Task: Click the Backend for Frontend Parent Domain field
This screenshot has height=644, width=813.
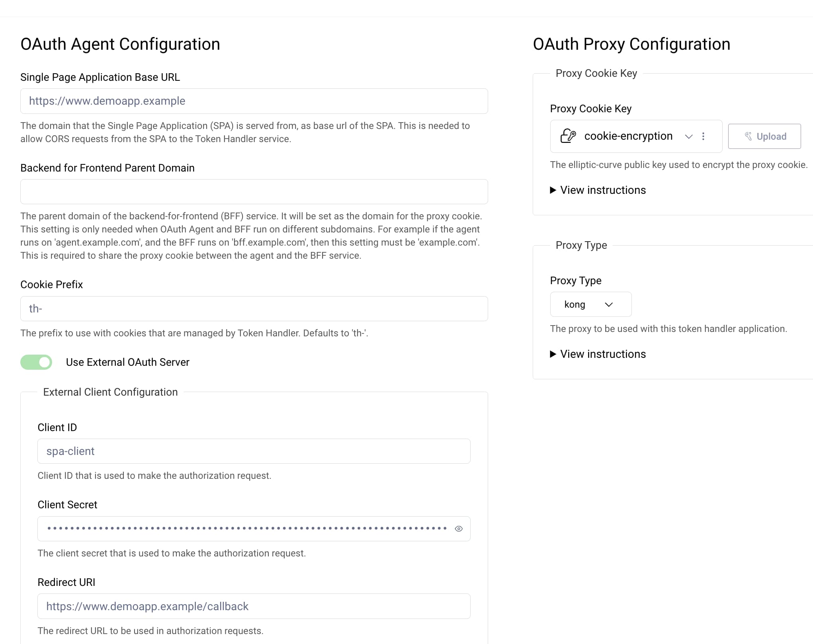Action: point(254,191)
